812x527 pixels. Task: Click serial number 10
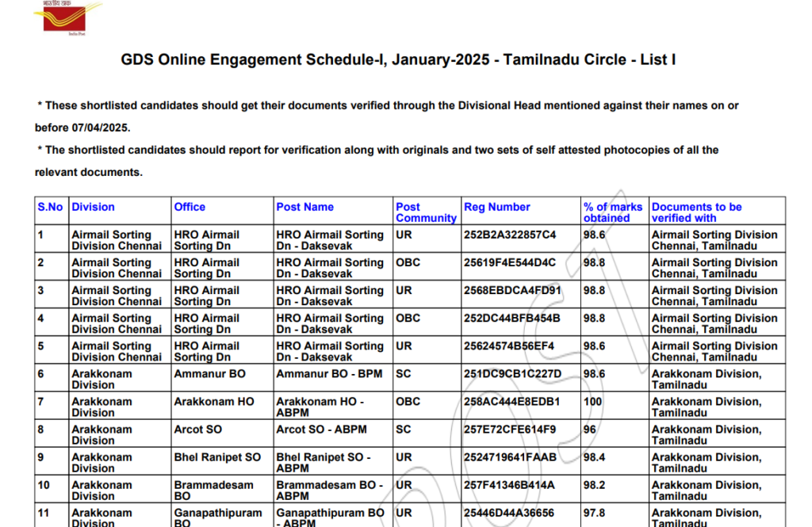44,485
